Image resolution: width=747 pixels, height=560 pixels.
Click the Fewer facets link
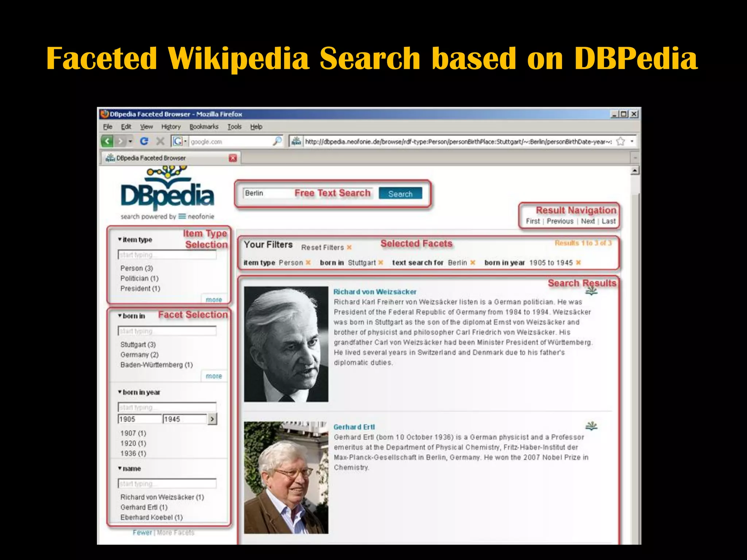pyautogui.click(x=142, y=532)
